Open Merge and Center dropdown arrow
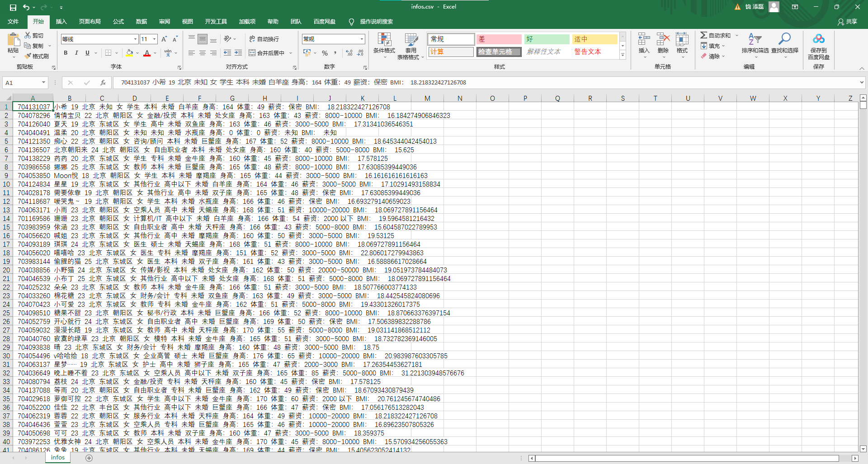This screenshot has width=868, height=464. pyautogui.click(x=291, y=53)
